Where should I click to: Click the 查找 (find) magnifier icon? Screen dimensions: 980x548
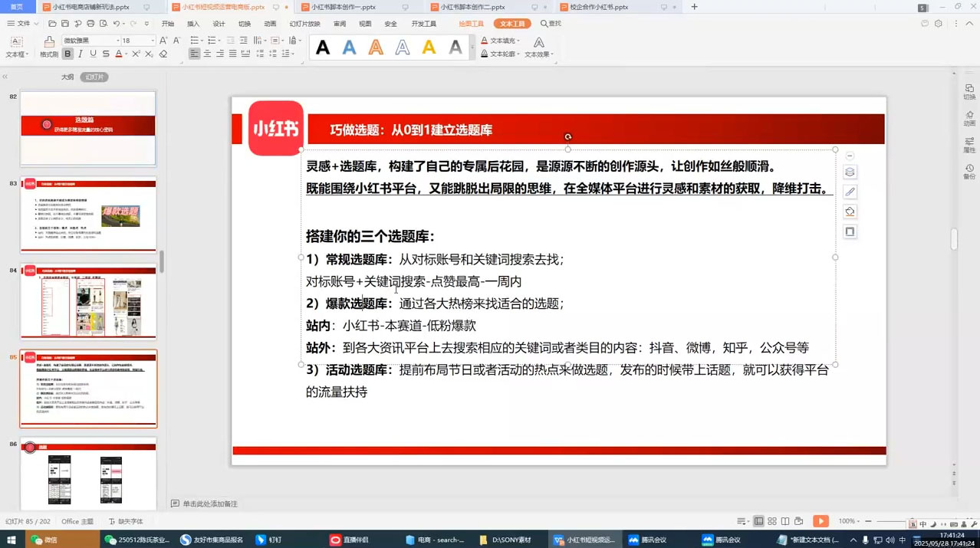(x=543, y=23)
